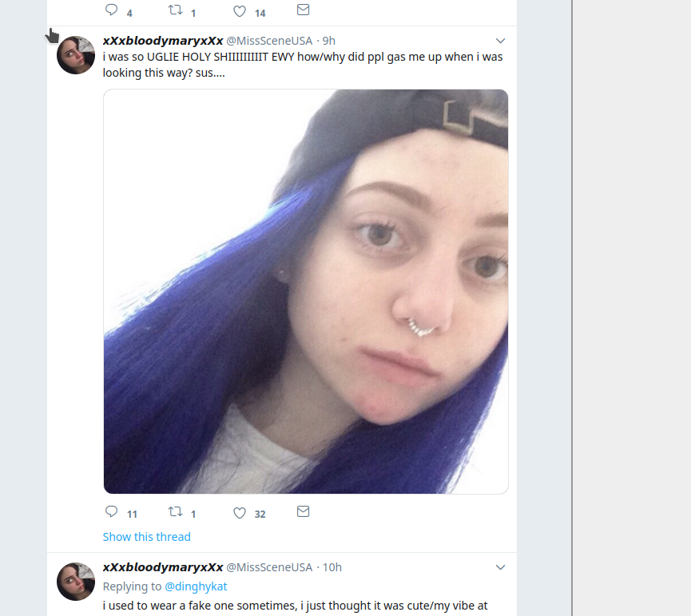Screen dimensions: 691x616
Task: Open the blue hair selfie photo
Action: click(x=306, y=292)
